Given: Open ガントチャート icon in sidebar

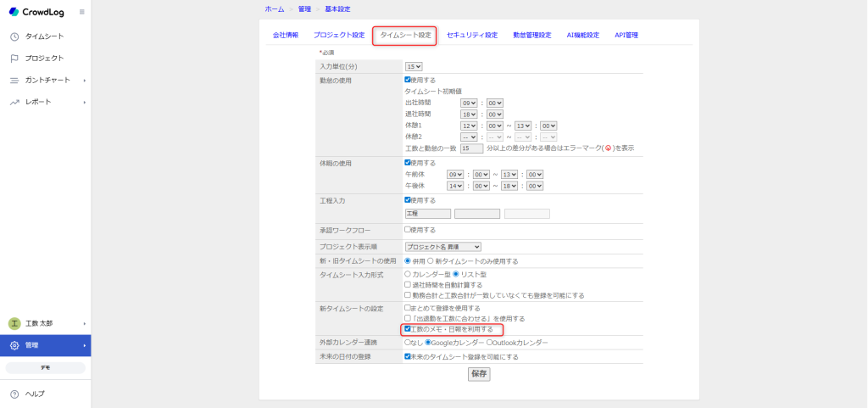Looking at the screenshot, I should (14, 81).
